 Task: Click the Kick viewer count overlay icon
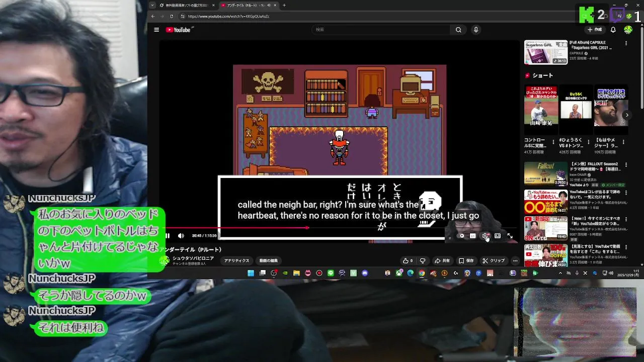(x=586, y=15)
